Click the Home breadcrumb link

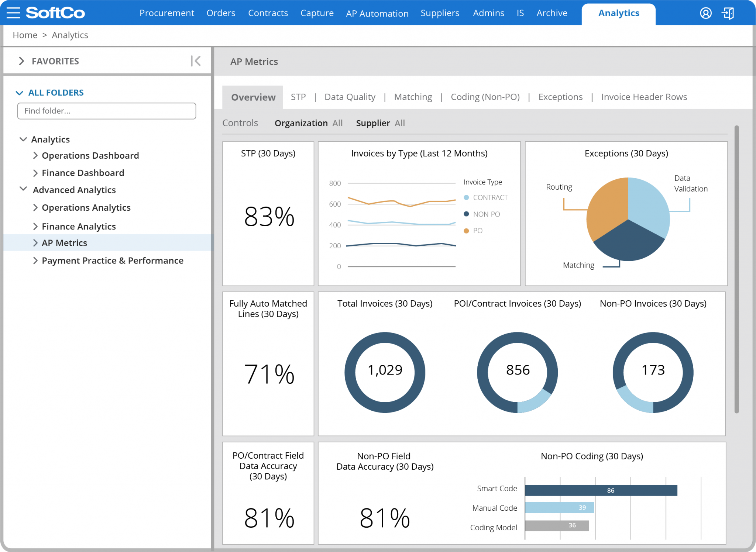point(24,35)
